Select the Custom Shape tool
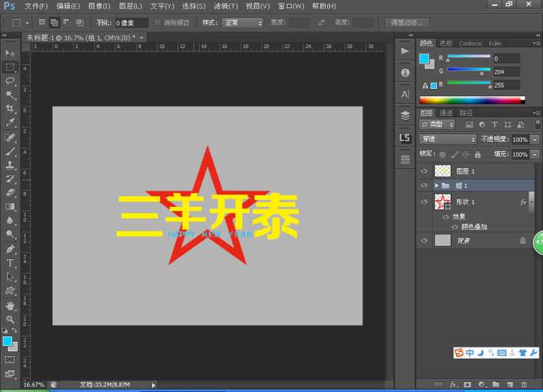543x392 pixels. [10, 290]
